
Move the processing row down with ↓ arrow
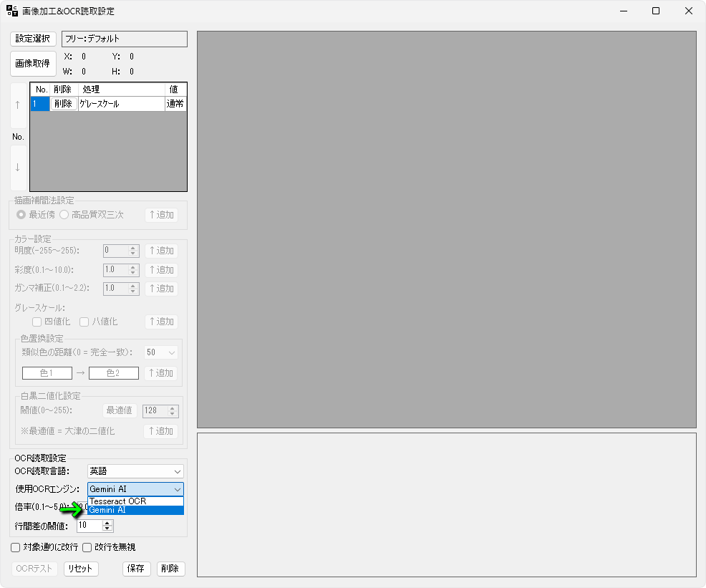pyautogui.click(x=18, y=168)
